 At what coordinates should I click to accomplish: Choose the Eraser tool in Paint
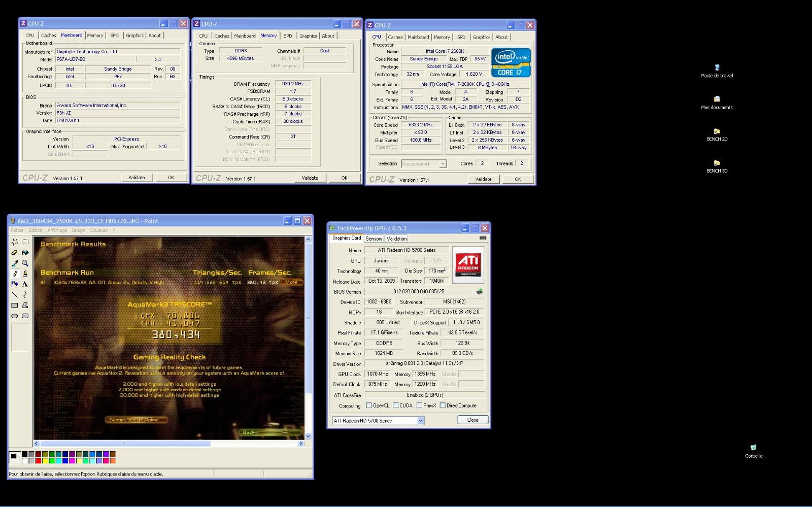[15, 253]
